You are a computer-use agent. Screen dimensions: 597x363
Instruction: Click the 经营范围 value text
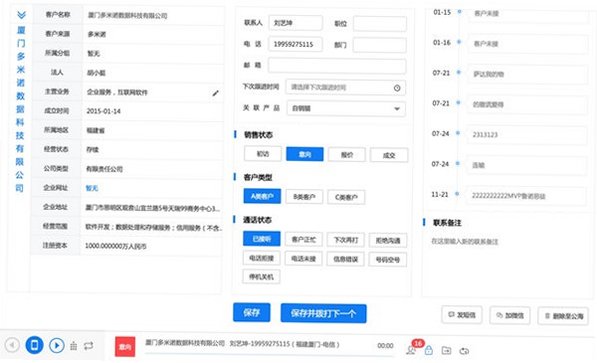click(153, 227)
